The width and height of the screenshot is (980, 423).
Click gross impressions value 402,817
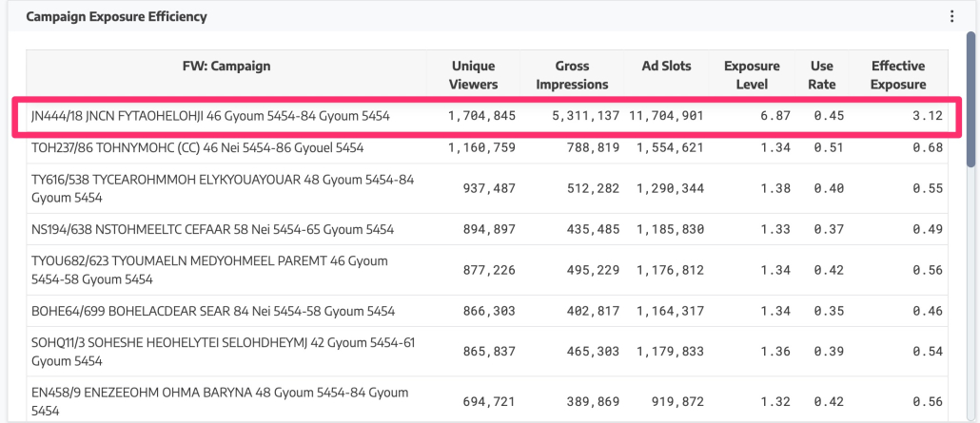pyautogui.click(x=591, y=311)
